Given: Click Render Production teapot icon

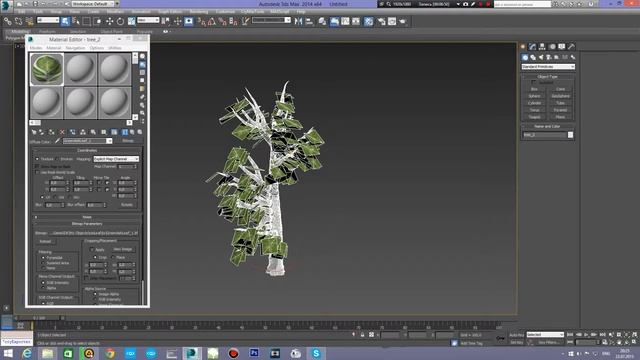Looking at the screenshot, I should 402,21.
